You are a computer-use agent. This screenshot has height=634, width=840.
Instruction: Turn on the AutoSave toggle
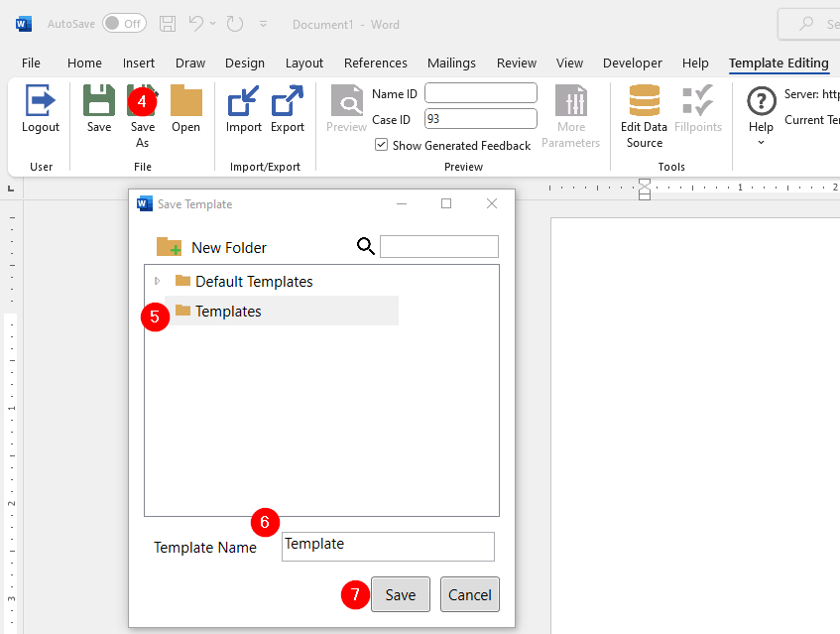(x=123, y=23)
